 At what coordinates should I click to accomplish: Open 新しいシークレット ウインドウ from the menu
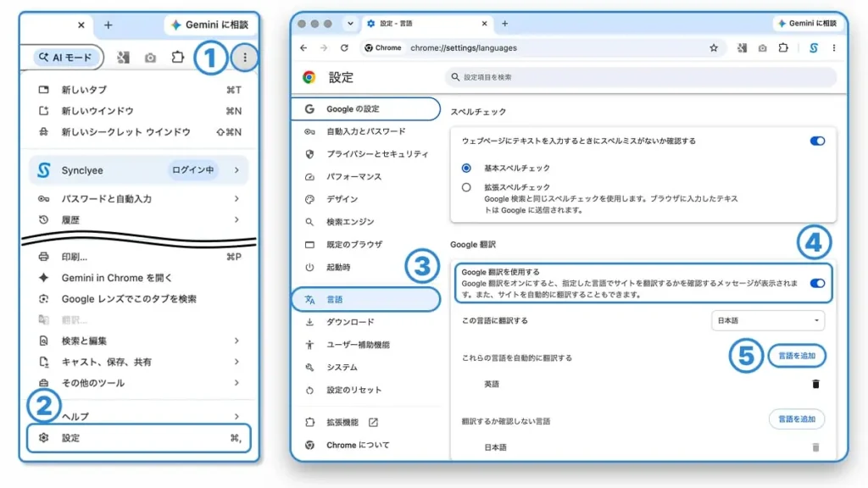pos(140,131)
